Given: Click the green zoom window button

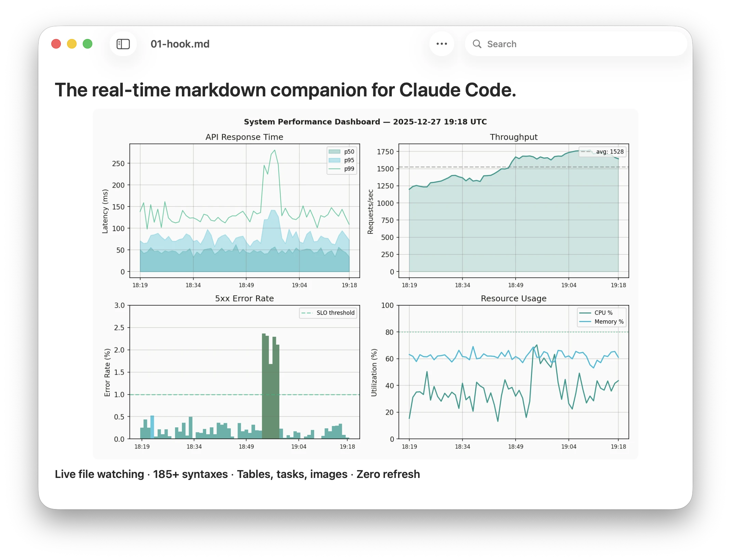Looking at the screenshot, I should tap(88, 44).
